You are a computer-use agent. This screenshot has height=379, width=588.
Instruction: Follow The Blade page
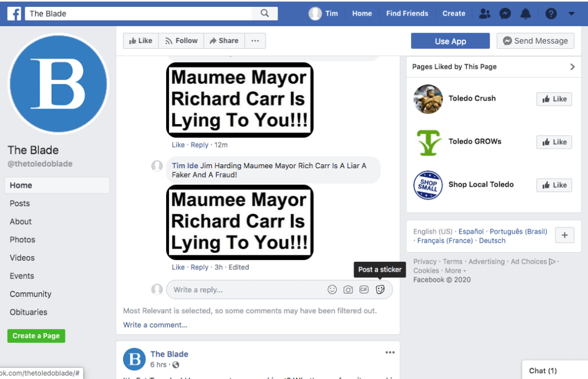[181, 41]
